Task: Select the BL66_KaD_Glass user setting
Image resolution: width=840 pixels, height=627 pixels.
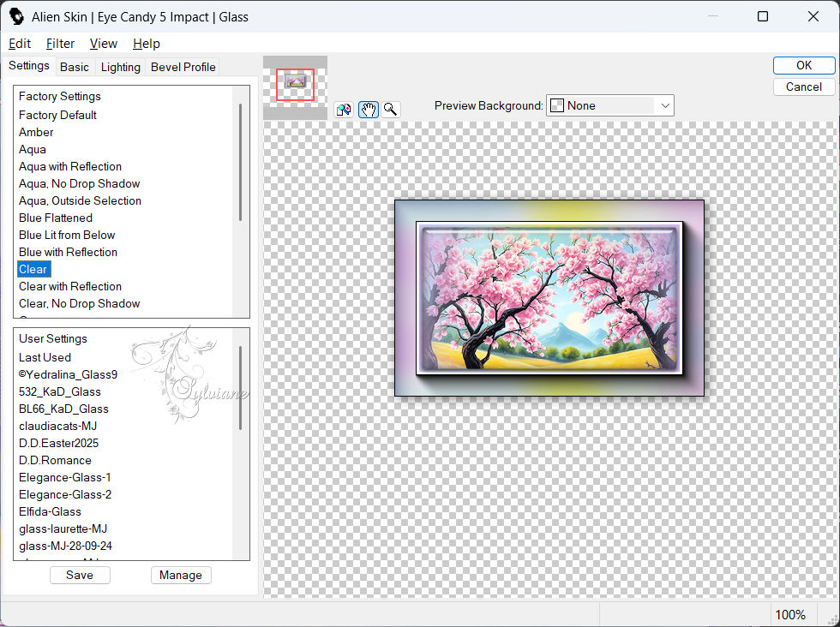Action: pyautogui.click(x=63, y=409)
